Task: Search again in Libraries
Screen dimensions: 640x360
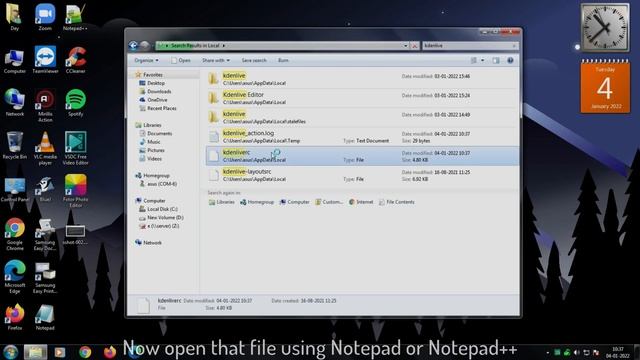Action: [222, 202]
